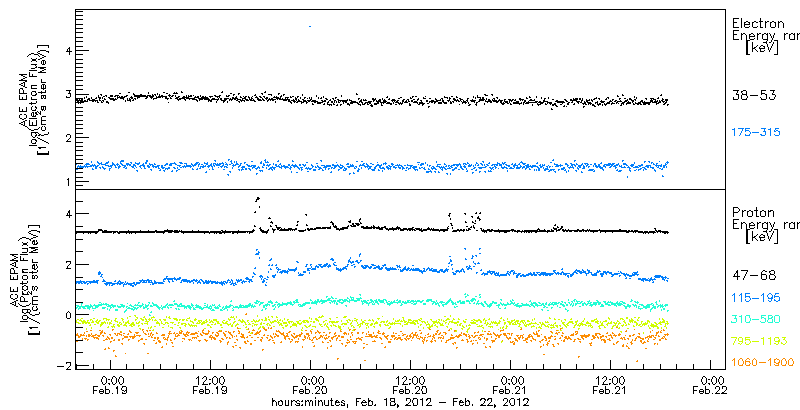Click the 38-53 electron energy legend label
This screenshot has height=410, width=800.
click(x=754, y=95)
